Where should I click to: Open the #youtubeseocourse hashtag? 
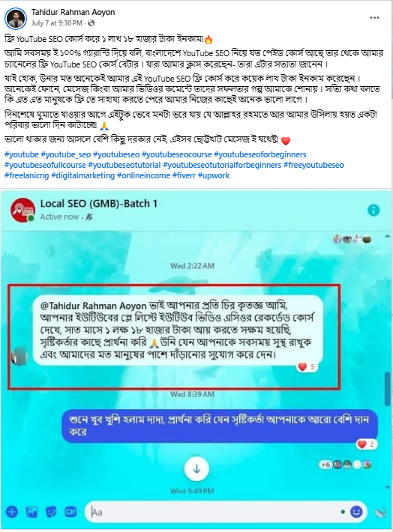click(x=177, y=154)
